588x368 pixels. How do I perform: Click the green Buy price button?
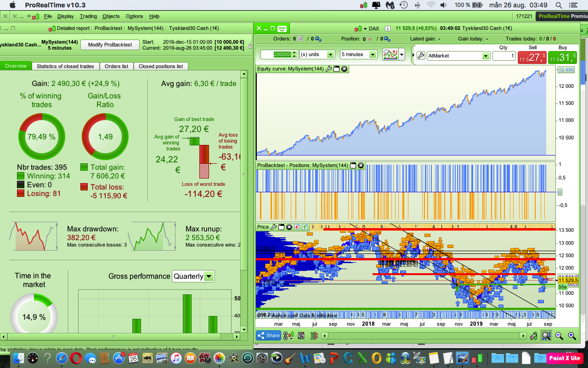pyautogui.click(x=563, y=57)
